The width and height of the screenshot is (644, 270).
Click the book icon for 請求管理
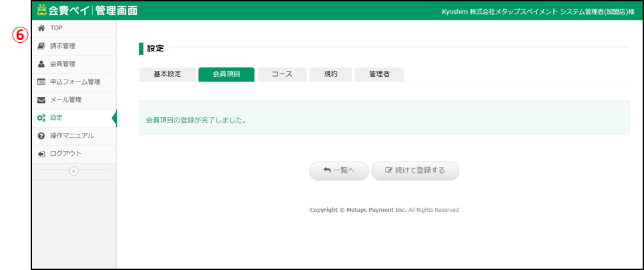(41, 46)
